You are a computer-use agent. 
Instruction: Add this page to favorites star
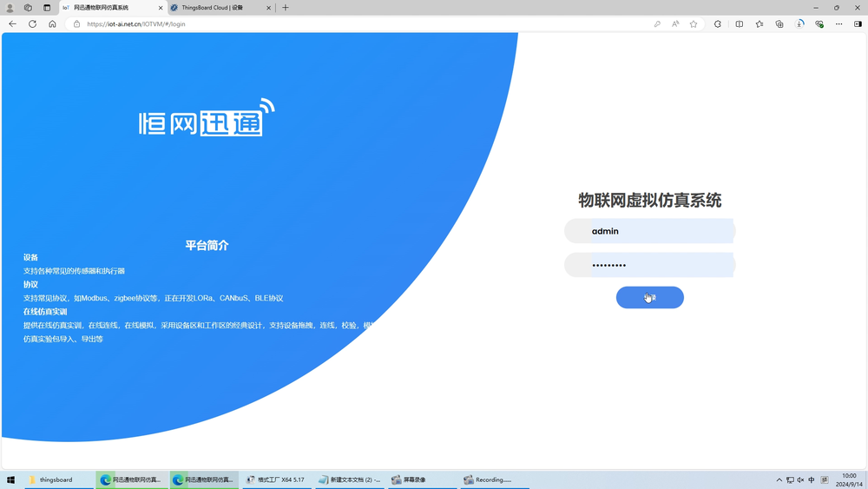694,24
